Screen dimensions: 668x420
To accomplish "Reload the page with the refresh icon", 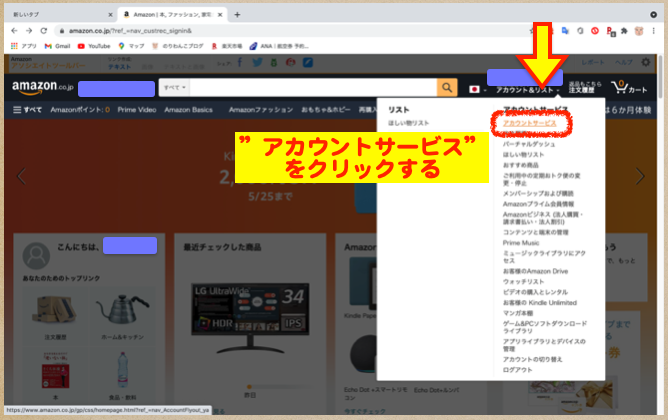I will pos(43,31).
